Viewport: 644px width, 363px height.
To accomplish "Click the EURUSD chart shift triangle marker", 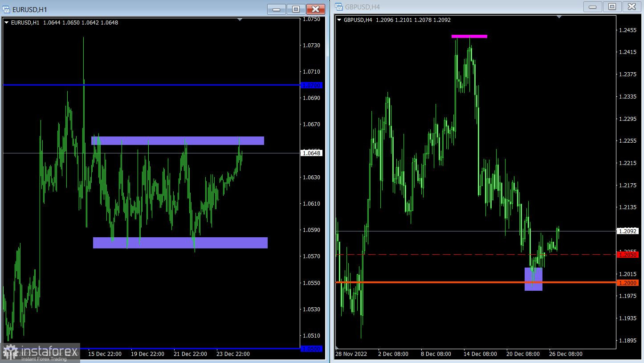I will (x=240, y=19).
